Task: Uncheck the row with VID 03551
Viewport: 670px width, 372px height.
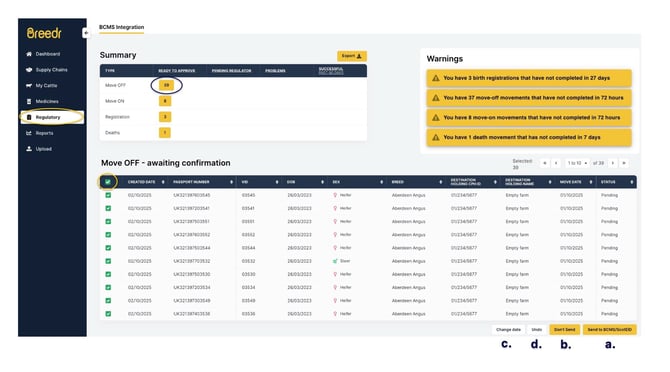Action: 108,222
